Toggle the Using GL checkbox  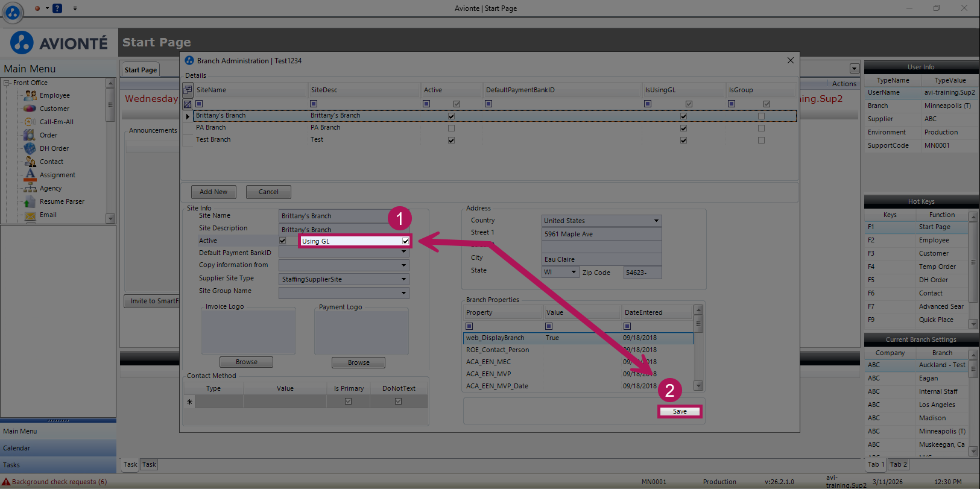click(x=406, y=241)
